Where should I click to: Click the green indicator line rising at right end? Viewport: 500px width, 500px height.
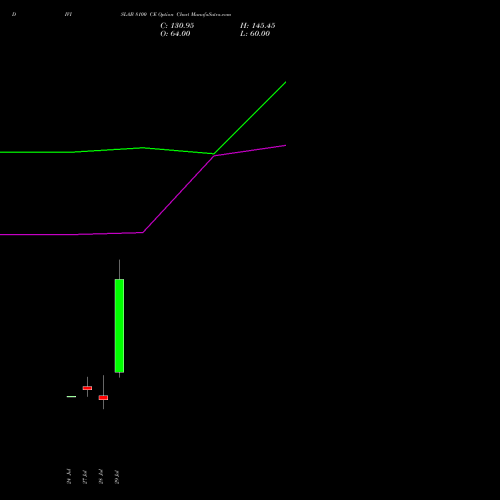tap(250, 118)
